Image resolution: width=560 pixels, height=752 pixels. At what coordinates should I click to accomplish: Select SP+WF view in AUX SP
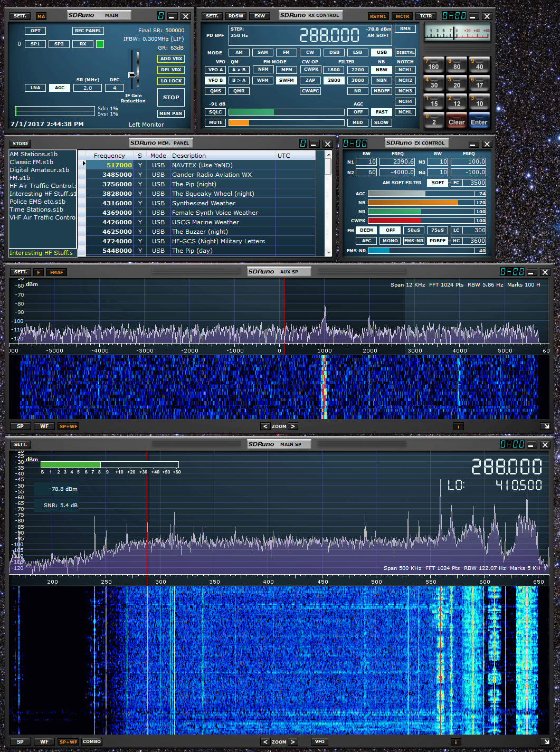tap(68, 426)
